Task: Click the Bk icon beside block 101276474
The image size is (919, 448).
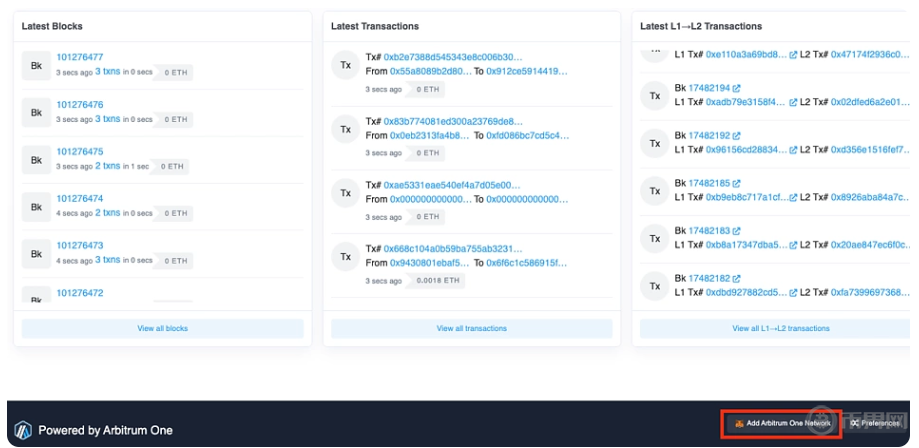Action: pyautogui.click(x=36, y=207)
